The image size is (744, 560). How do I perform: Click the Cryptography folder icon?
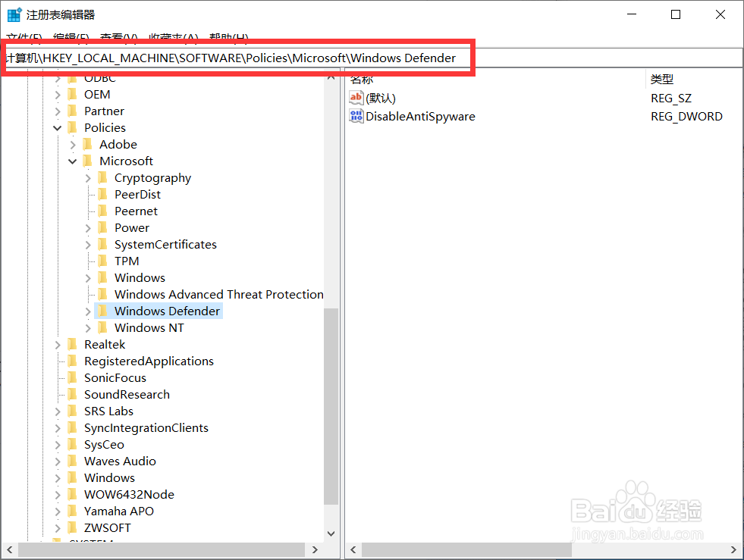(103, 178)
